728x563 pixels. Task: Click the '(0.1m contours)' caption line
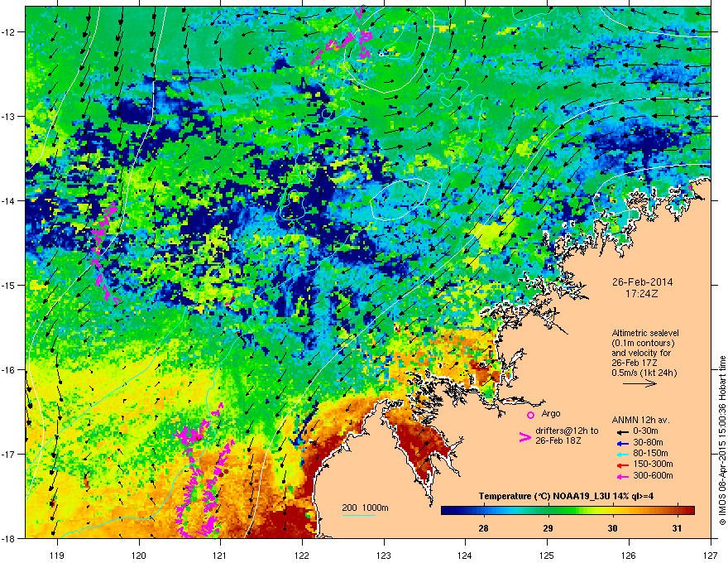[x=643, y=343]
